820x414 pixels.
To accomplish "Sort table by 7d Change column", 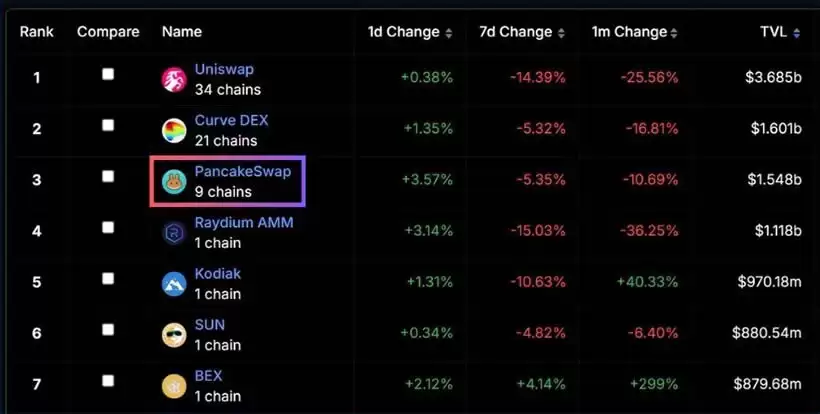I will pyautogui.click(x=559, y=32).
